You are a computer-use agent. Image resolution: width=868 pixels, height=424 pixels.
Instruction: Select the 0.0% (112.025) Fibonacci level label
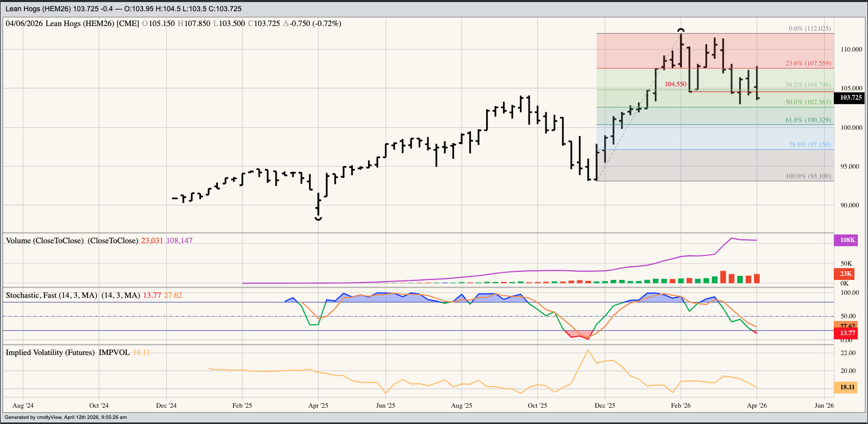coord(810,29)
